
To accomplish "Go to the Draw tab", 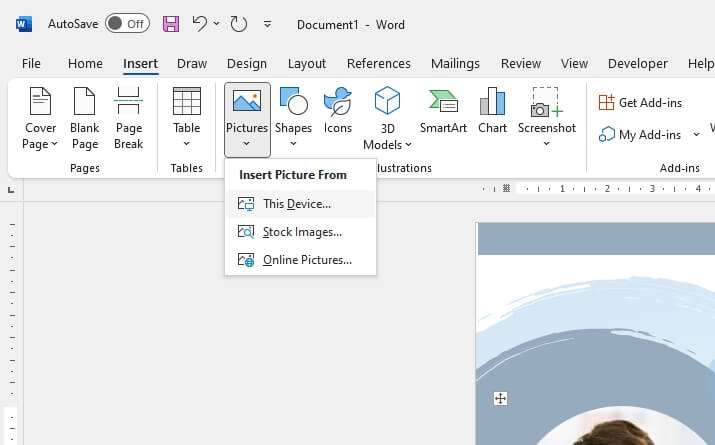I will click(192, 63).
